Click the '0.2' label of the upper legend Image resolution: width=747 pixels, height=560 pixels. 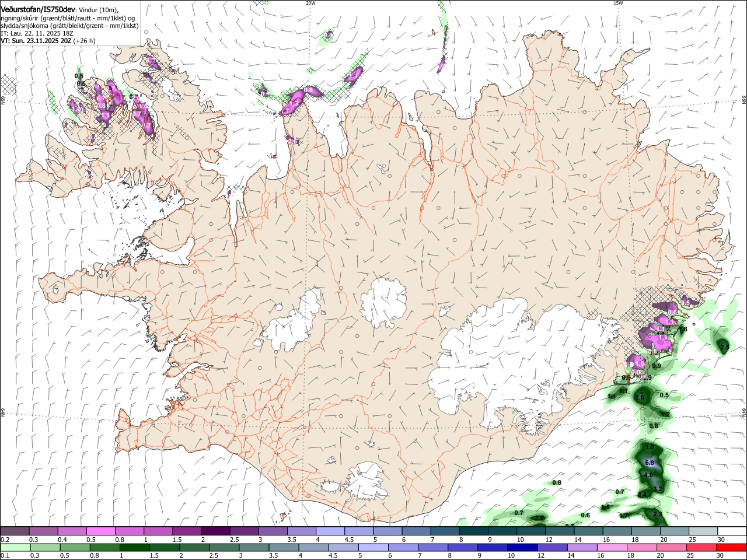tap(5, 540)
